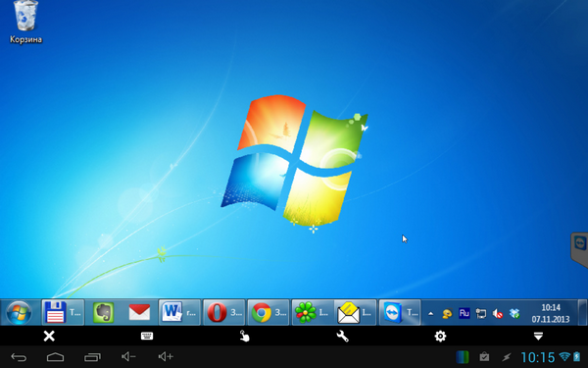Tap the Android battery indicator
Viewport: 588px width, 368px height.
tap(577, 356)
